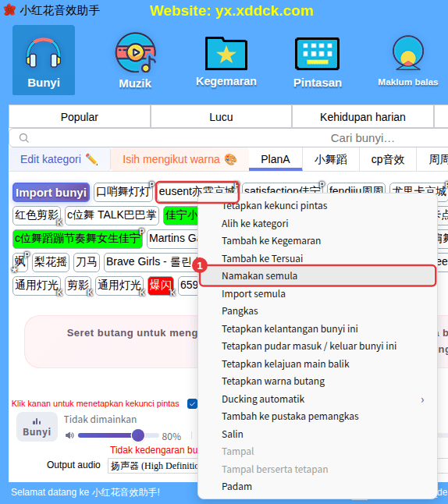448x504 pixels.
Task: Switch to the Kehidupan harian tab
Action: (363, 117)
